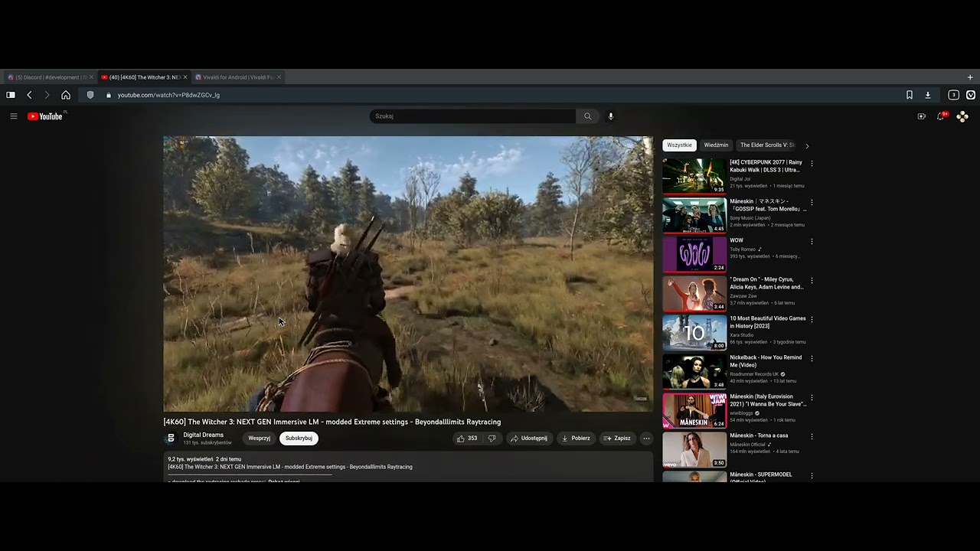Start voice search with microphone icon
The width and height of the screenshot is (980, 551).
tap(610, 116)
